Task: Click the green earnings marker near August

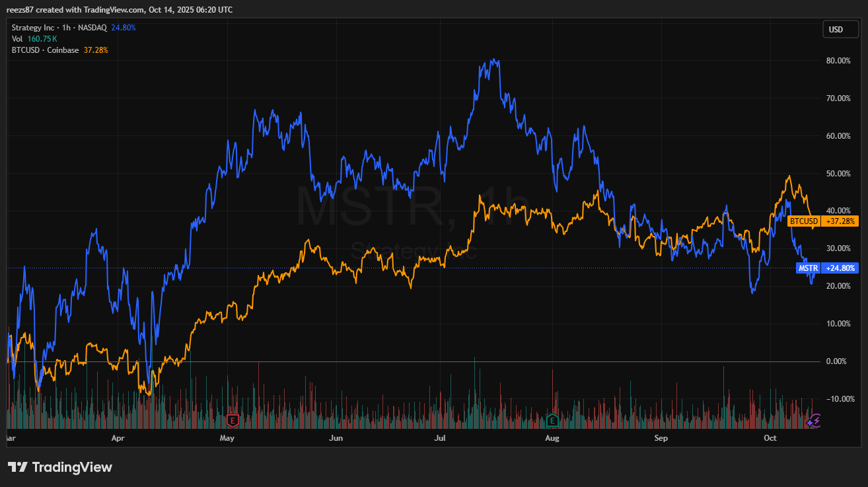Action: (552, 420)
